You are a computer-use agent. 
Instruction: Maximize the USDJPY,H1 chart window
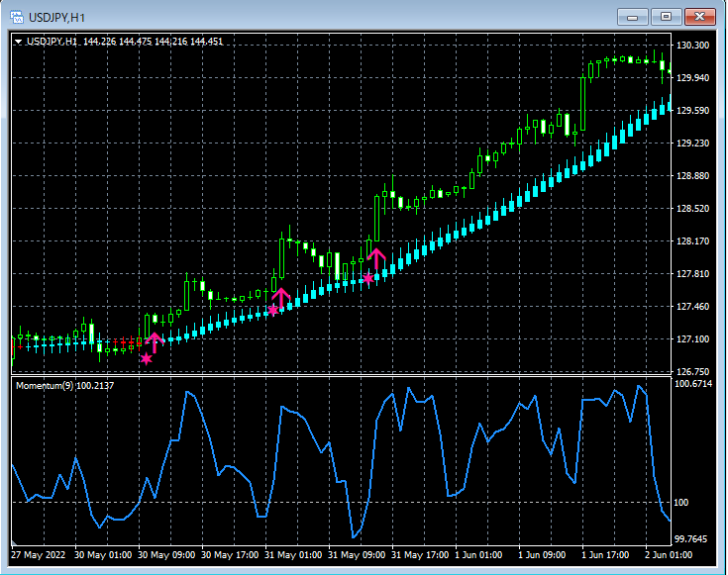click(x=666, y=17)
